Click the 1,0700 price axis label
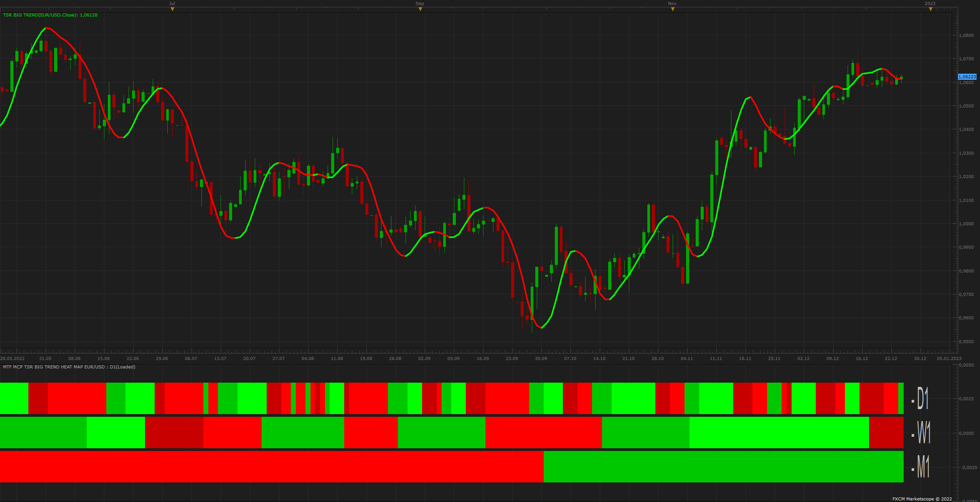The image size is (980, 502). point(966,59)
